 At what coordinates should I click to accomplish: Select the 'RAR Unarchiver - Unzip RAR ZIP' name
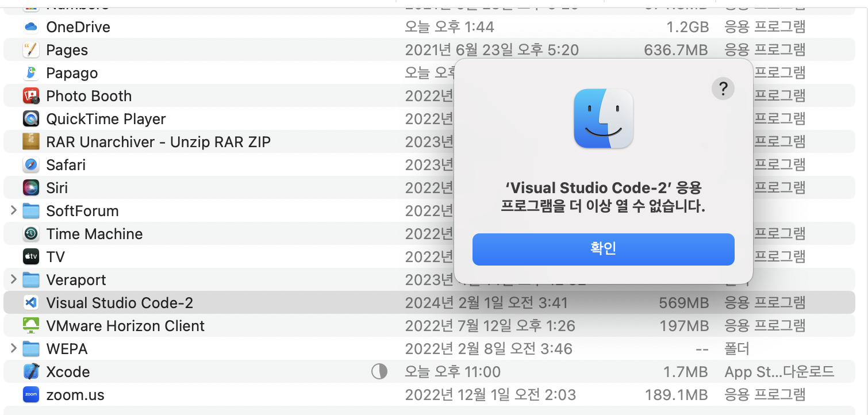158,142
